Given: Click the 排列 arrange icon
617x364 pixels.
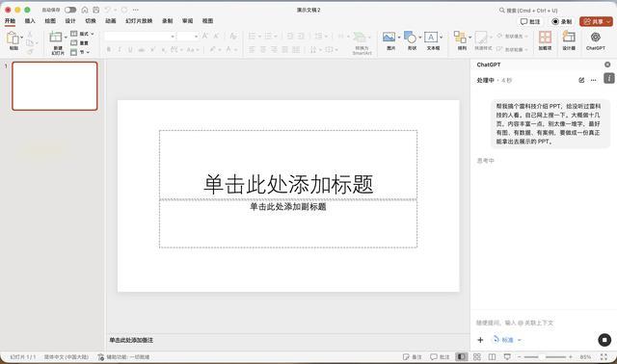Looking at the screenshot, I should (x=460, y=38).
